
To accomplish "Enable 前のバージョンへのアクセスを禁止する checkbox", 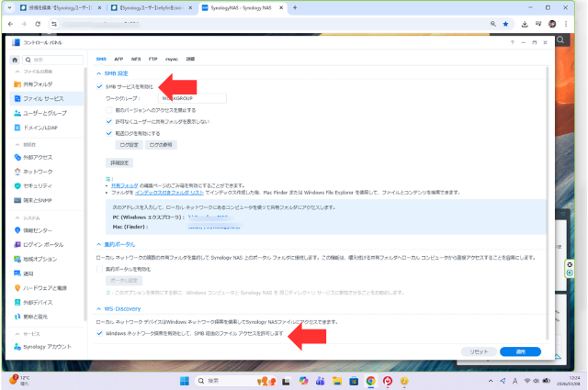I will (x=108, y=108).
